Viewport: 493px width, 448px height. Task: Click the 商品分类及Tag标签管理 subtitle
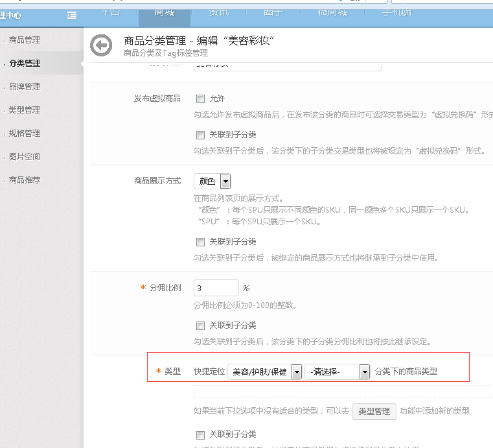[x=166, y=53]
